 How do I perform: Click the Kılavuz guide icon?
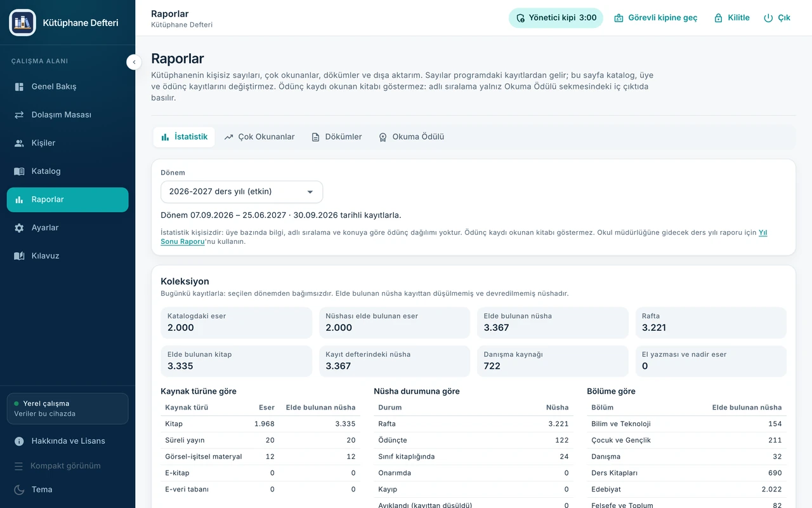pyautogui.click(x=19, y=256)
